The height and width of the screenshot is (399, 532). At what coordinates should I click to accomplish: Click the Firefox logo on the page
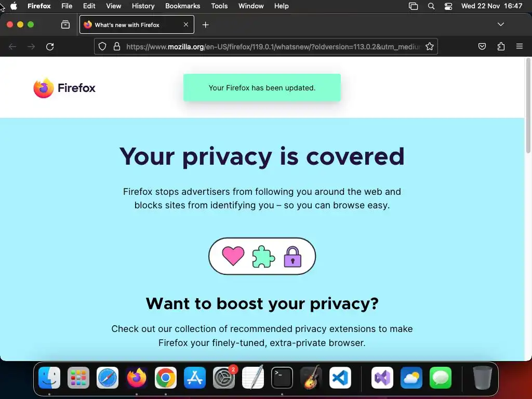click(x=64, y=88)
